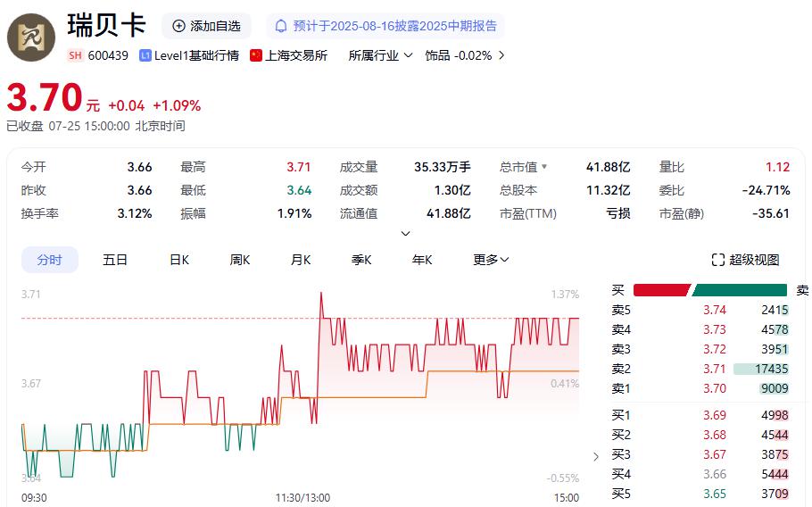
Task: Click the arrow icon after 饰品 -0.02%
Action: (501, 55)
